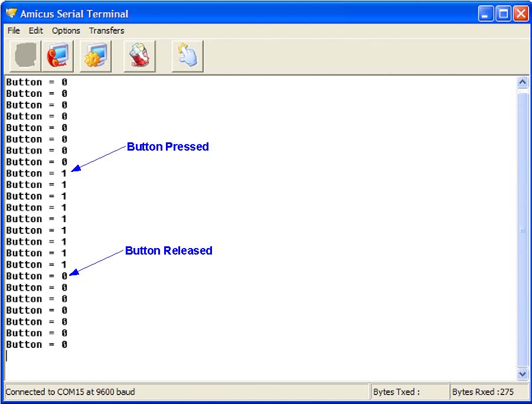Screen dimensions: 532x404
Task: Open the Options menu
Action: 66,31
